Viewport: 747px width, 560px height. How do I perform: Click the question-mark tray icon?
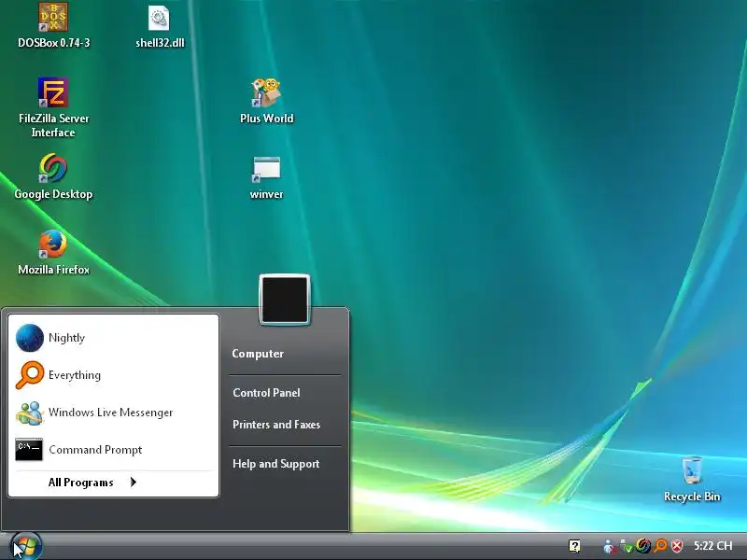(x=574, y=546)
